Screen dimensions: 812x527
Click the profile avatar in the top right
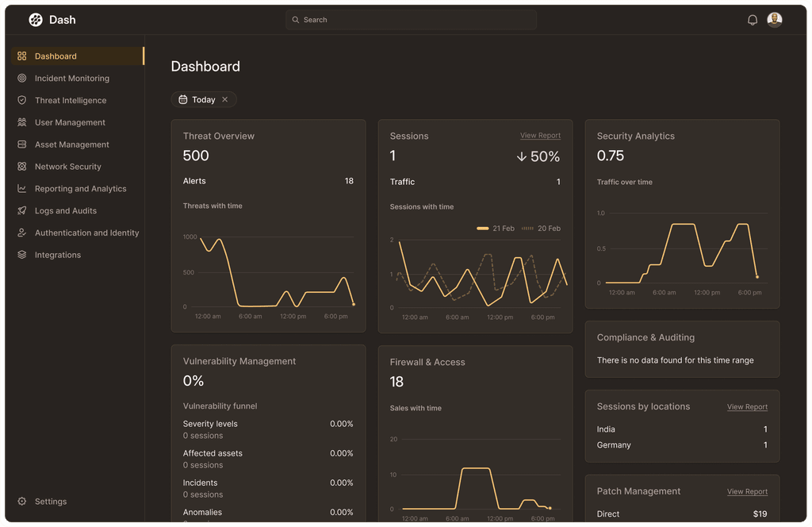775,19
